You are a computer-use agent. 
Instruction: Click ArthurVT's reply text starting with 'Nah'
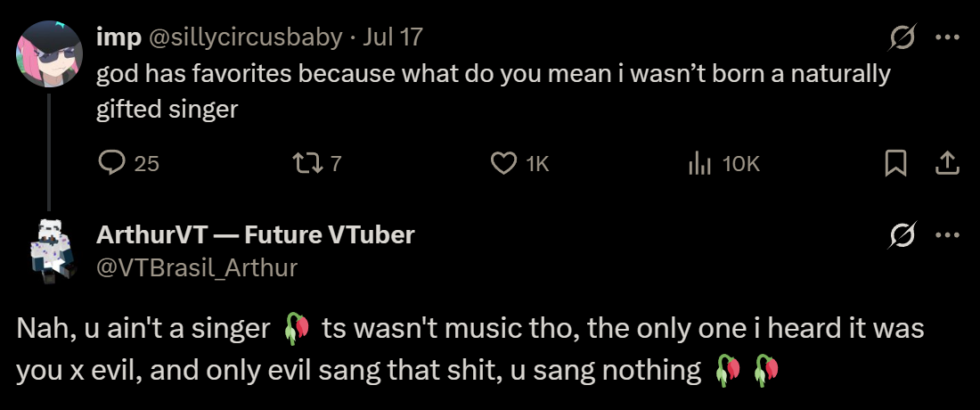pos(143,330)
